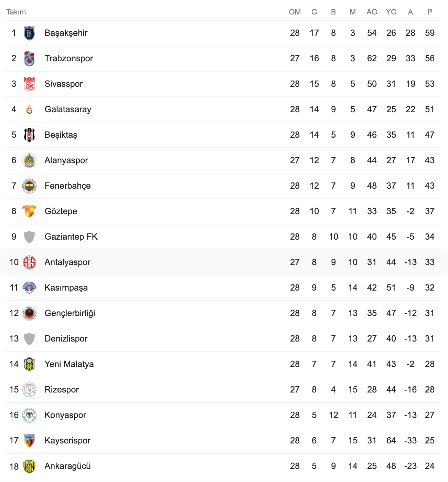Click the Takım column header
This screenshot has height=482, width=448.
coord(16,12)
